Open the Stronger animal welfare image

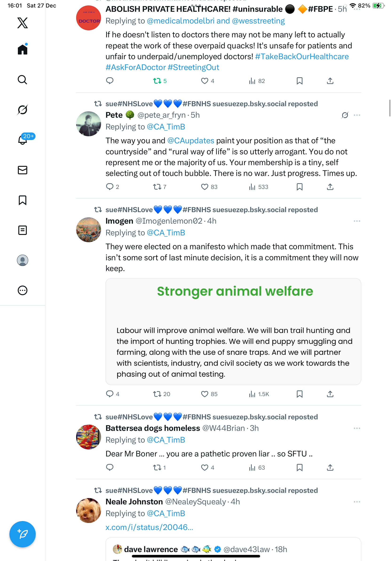coord(233,331)
